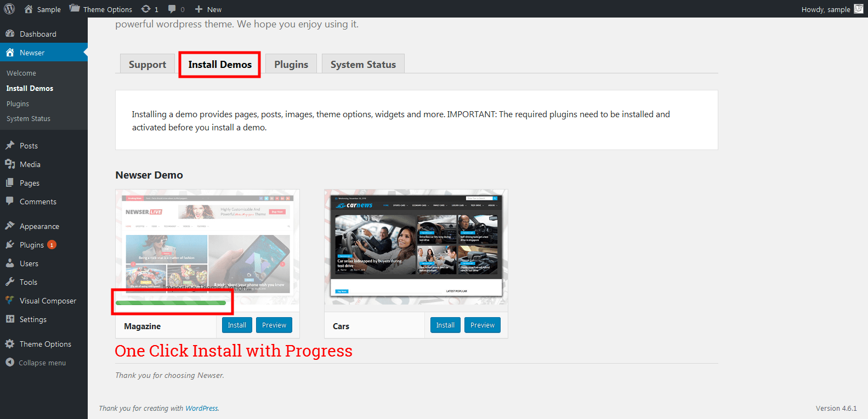Install the Cars demo
This screenshot has width=868, height=419.
pos(445,325)
